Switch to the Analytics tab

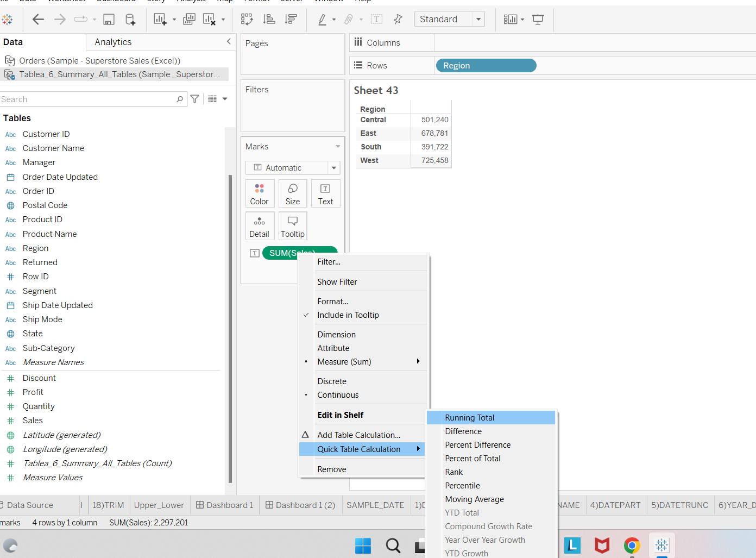[113, 42]
